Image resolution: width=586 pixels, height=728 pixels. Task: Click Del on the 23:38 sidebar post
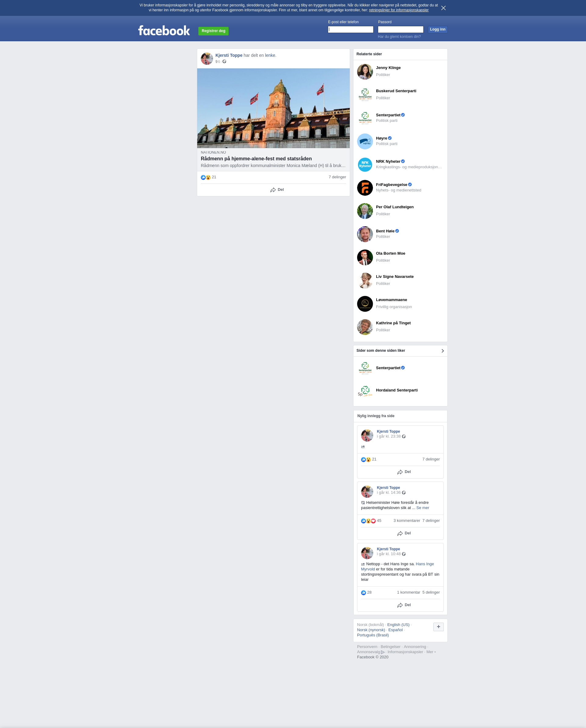(404, 472)
